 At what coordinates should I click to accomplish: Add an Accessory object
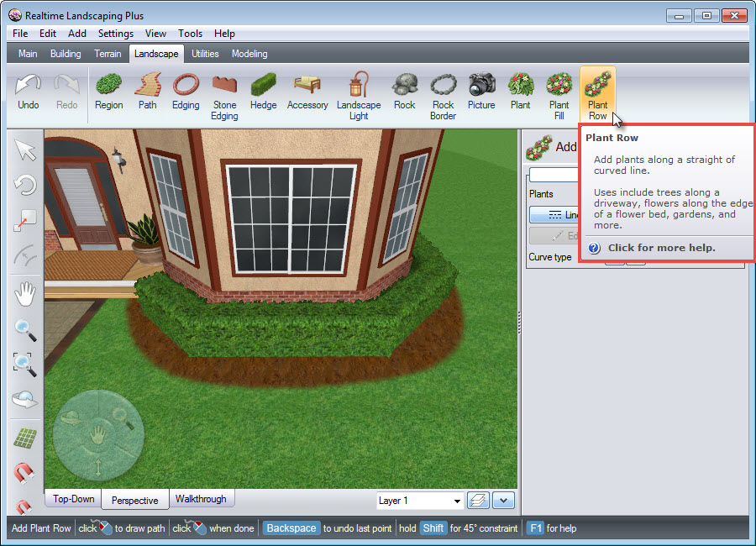(307, 92)
